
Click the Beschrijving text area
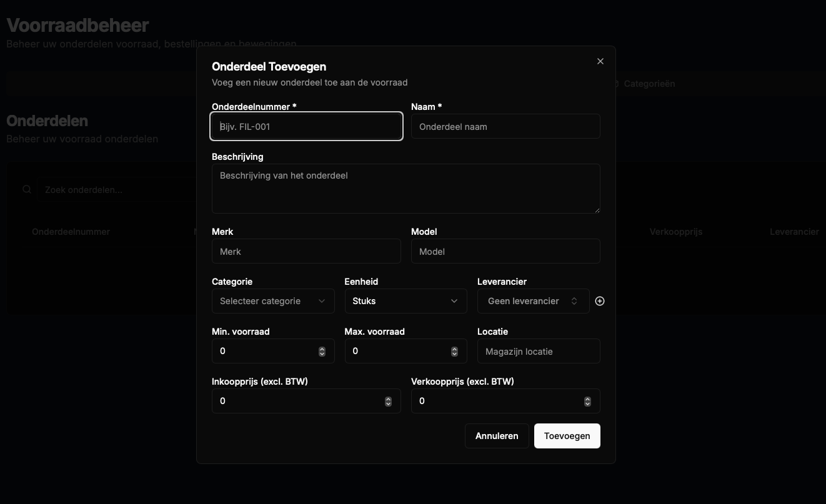click(x=406, y=189)
